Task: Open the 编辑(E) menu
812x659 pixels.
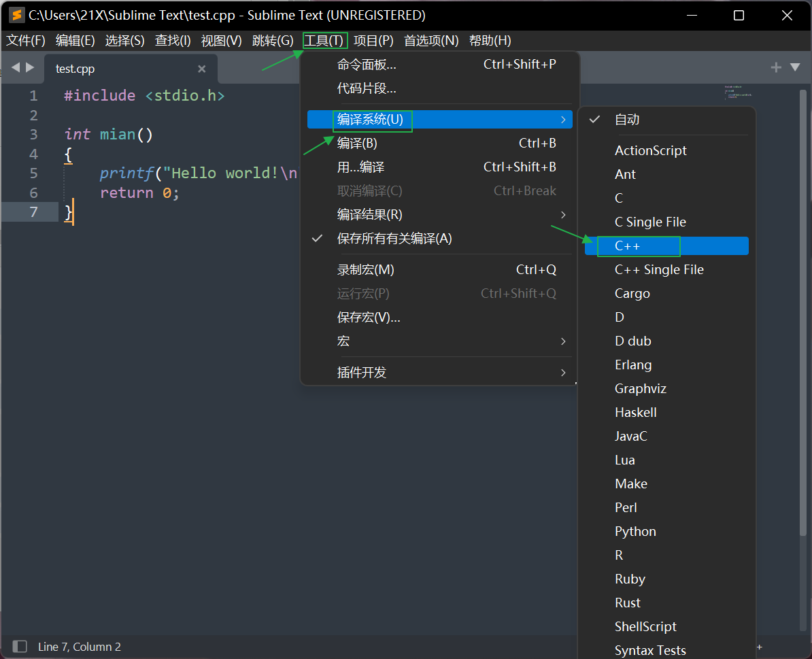Action: [x=75, y=40]
